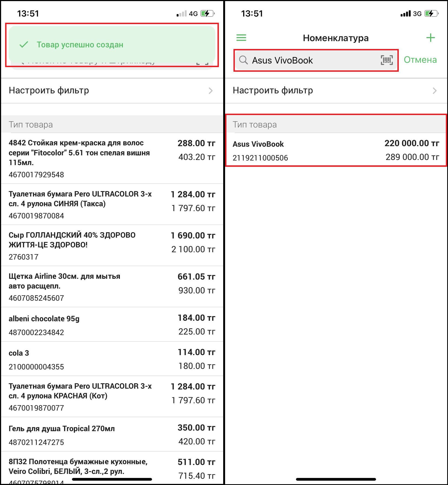Viewport: 448px width, 485px height.
Task: Tap price 420.00 тг
Action: 197,441
